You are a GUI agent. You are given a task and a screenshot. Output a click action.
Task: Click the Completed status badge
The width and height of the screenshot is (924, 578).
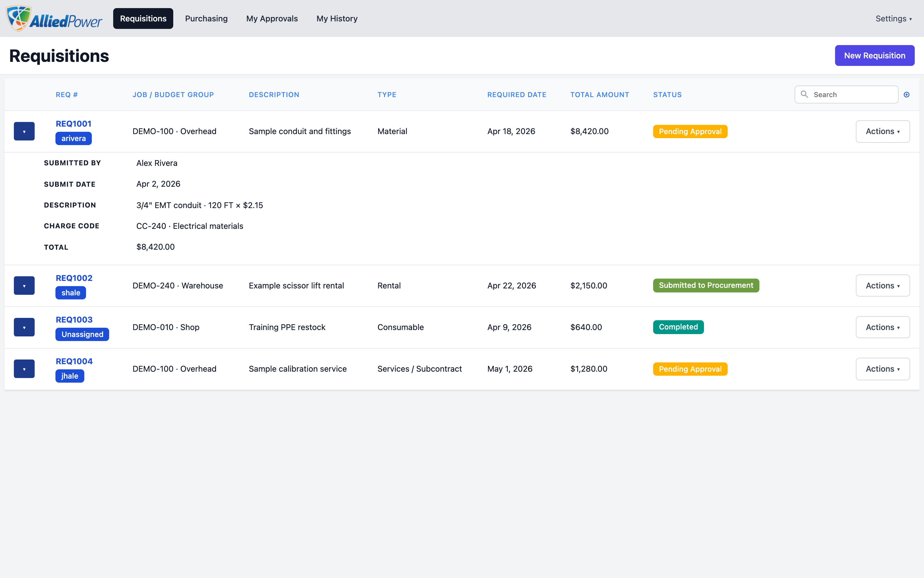[678, 327]
